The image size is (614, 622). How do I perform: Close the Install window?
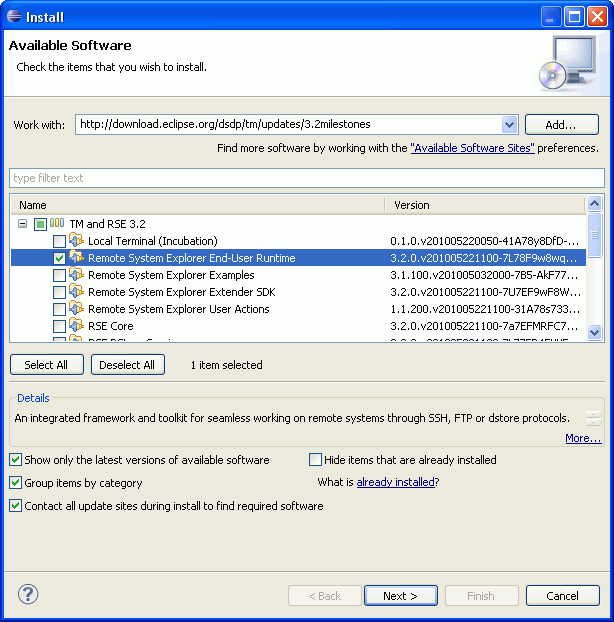pyautogui.click(x=597, y=17)
